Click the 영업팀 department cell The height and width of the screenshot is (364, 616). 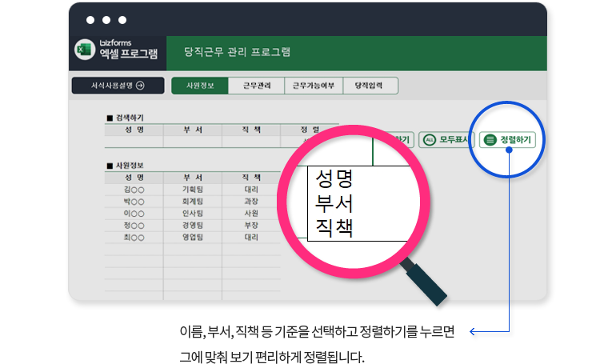coord(193,238)
